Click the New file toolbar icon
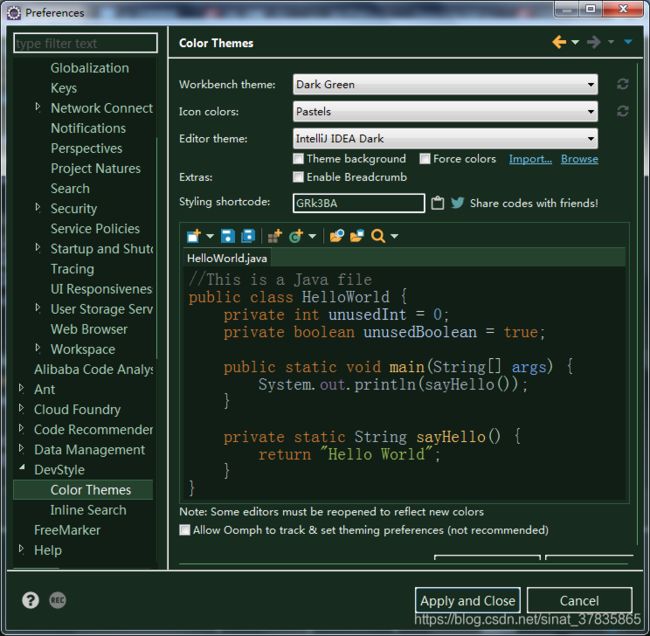The width and height of the screenshot is (650, 636). [x=194, y=236]
